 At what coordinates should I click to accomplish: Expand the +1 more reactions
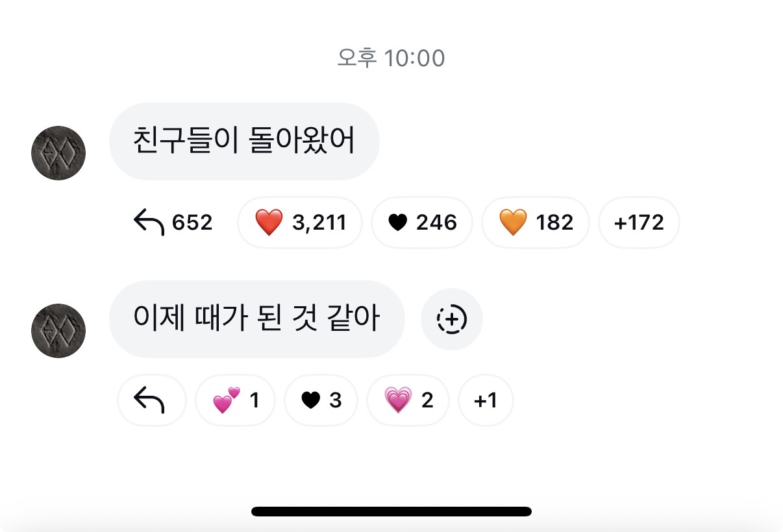[486, 400]
